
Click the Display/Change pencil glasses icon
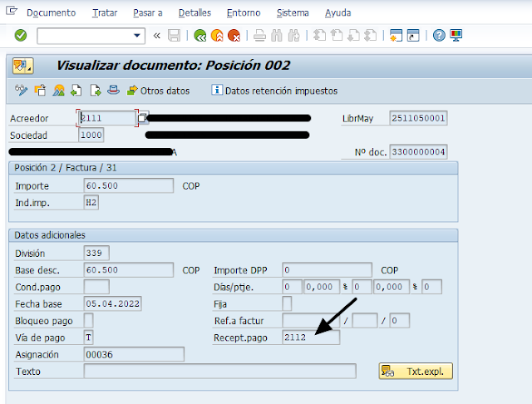click(x=22, y=91)
